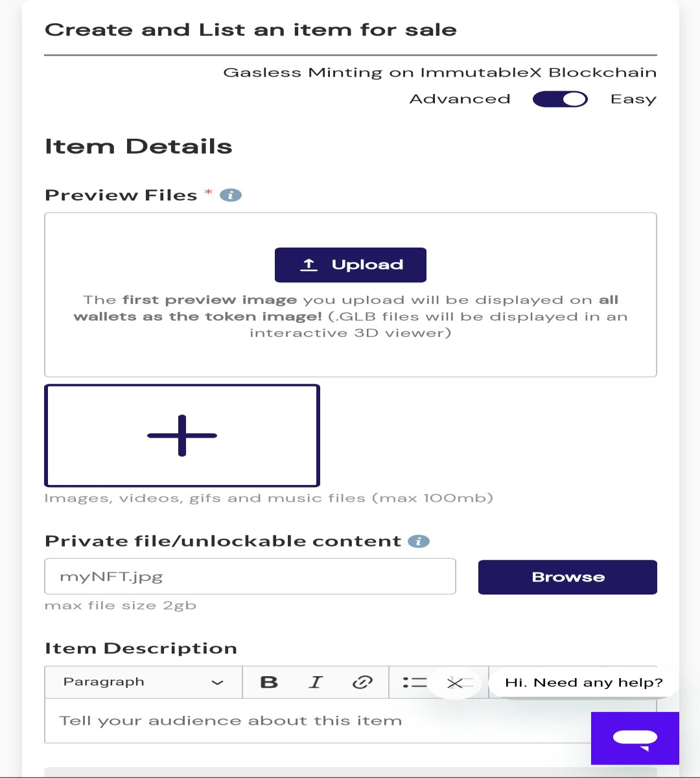This screenshot has height=778, width=700.
Task: Click the item description text area
Action: (x=350, y=720)
